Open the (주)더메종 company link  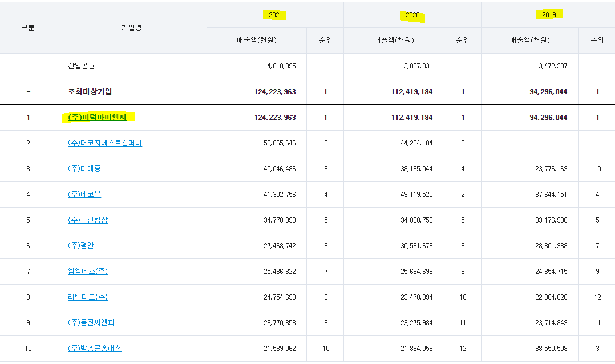84,169
